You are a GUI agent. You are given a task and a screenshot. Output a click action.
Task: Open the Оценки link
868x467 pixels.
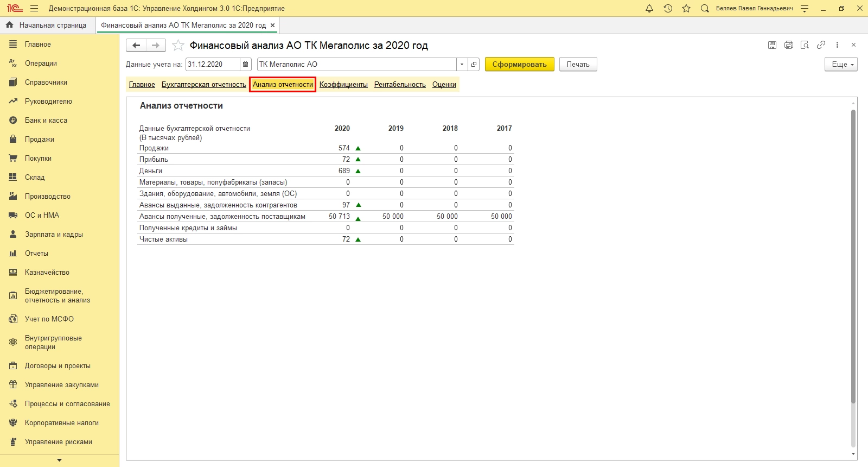444,85
